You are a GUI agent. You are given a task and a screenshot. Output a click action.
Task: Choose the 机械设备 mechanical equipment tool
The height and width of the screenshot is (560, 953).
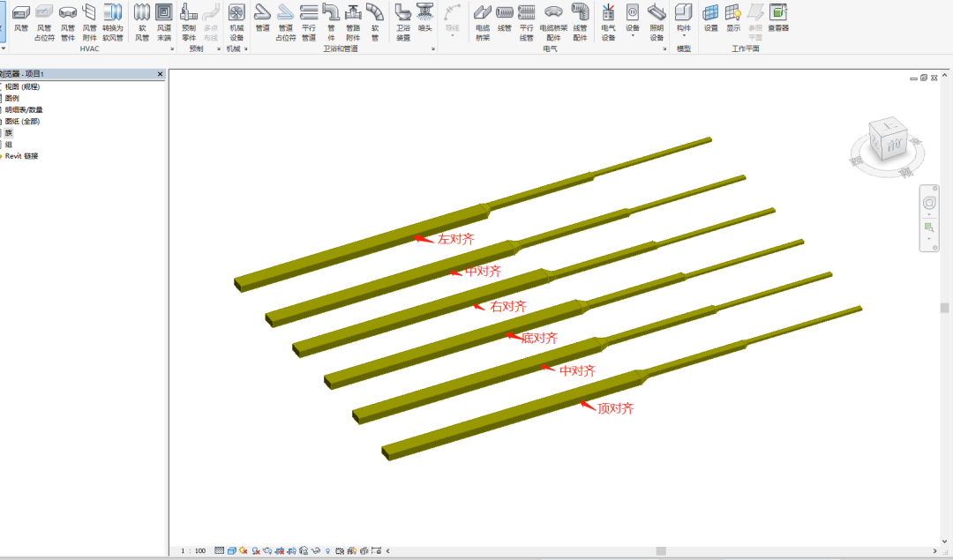pyautogui.click(x=236, y=19)
